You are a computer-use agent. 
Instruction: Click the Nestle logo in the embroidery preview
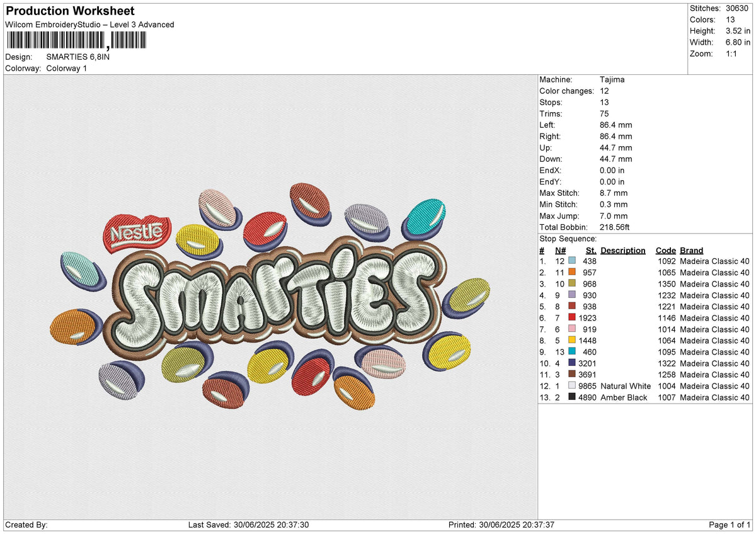[x=137, y=233]
